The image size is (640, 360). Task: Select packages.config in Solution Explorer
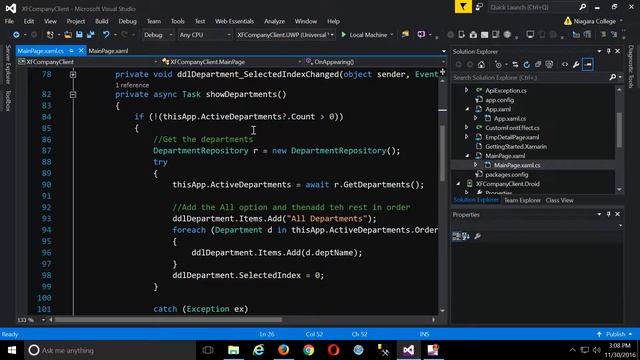click(507, 175)
